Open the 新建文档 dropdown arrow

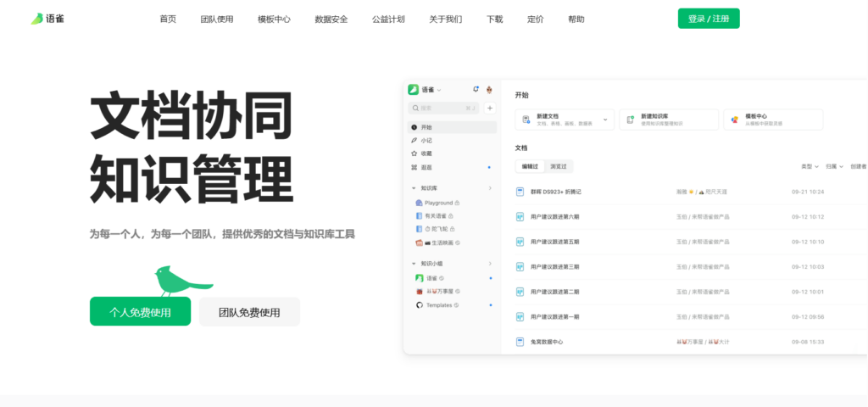(605, 119)
